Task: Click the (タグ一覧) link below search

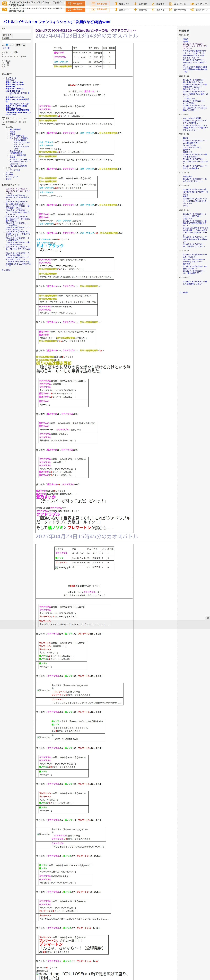Action: (x=6, y=48)
